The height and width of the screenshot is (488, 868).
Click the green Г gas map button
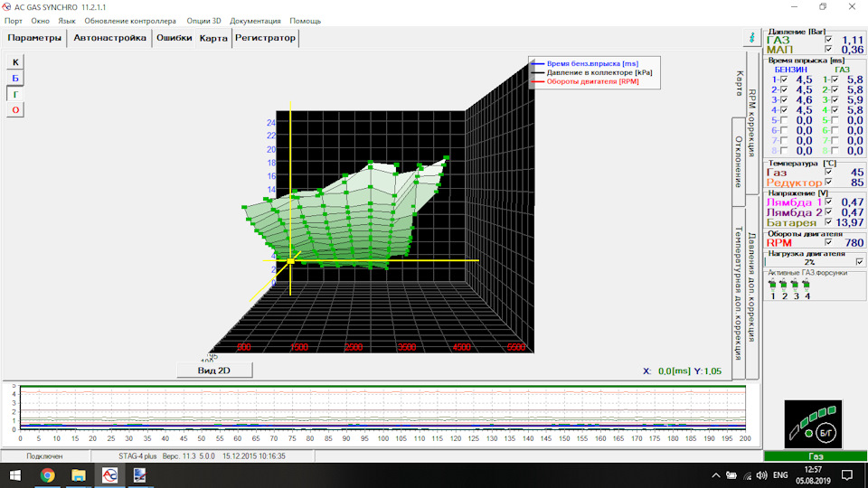15,94
